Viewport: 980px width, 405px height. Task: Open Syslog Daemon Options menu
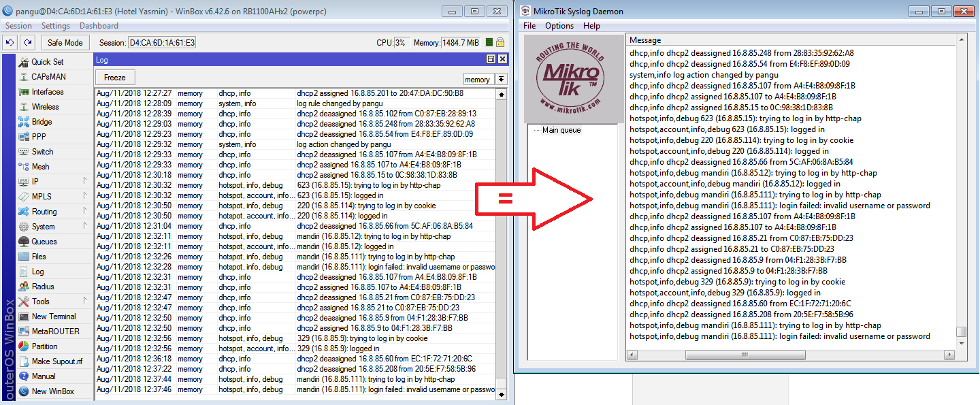click(559, 26)
